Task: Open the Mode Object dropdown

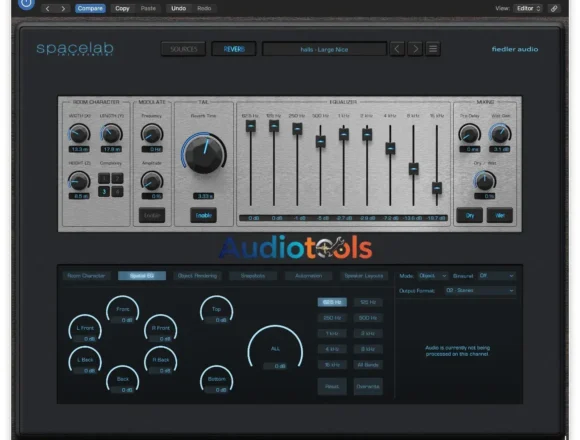Action: pos(432,276)
